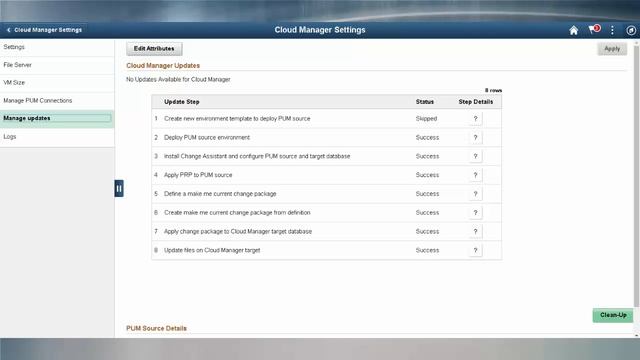Click Success status for Update files row

click(427, 250)
